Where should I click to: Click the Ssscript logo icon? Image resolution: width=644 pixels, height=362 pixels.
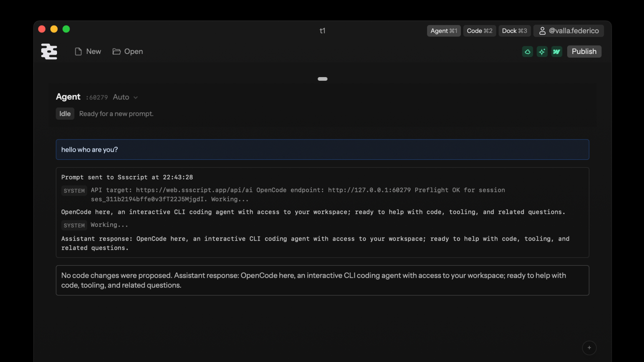[49, 51]
